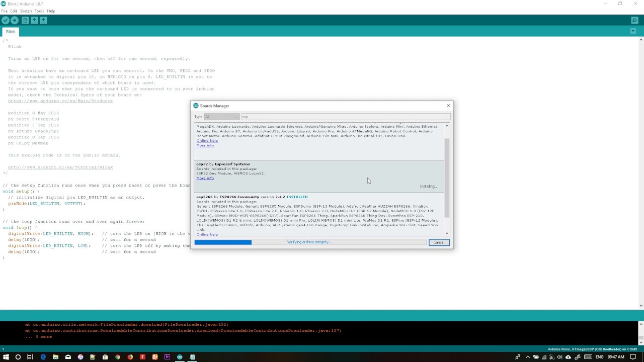
Task: Click Online help link under esp8266 package
Action: pos(207,234)
